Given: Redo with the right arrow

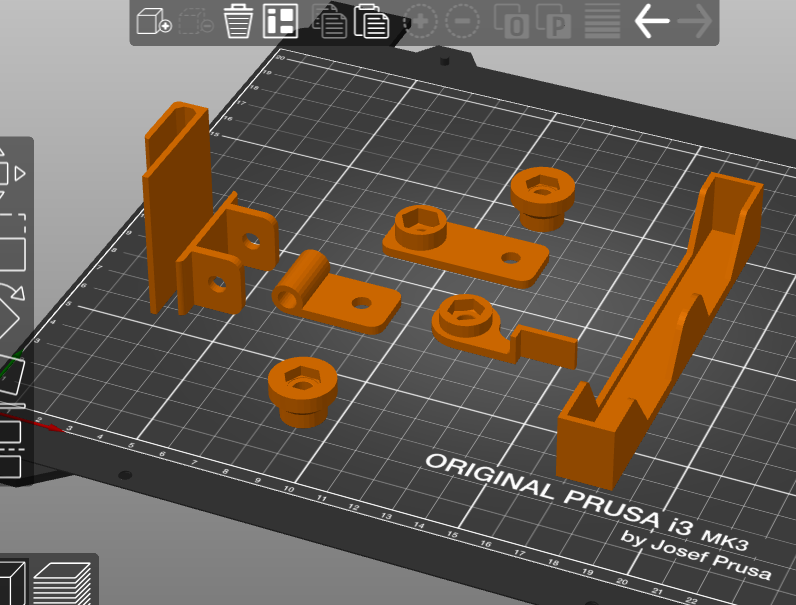Looking at the screenshot, I should click(694, 21).
